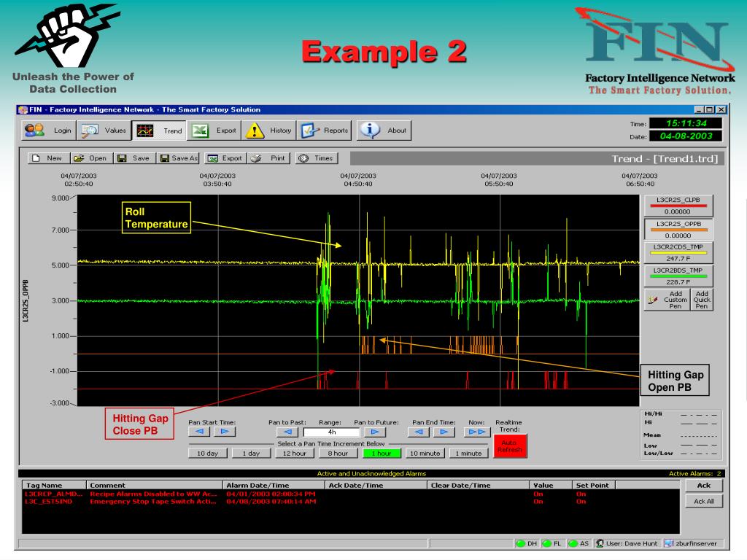The width and height of the screenshot is (747, 560).
Task: Click Pan End Time left arrow
Action: click(419, 432)
